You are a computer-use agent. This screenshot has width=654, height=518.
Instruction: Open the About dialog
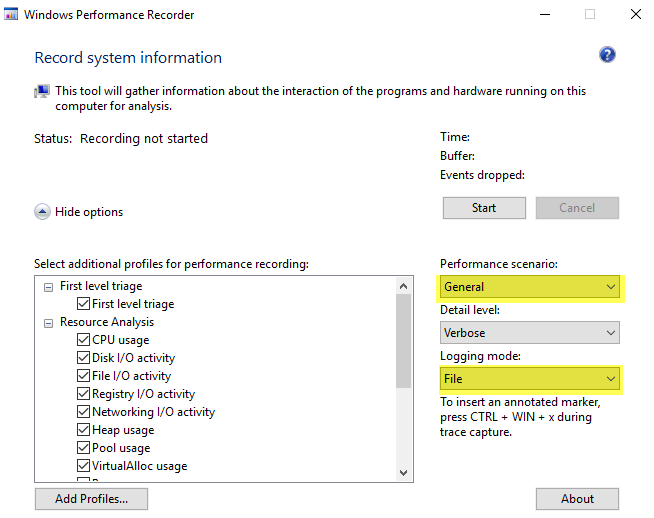coord(577,499)
